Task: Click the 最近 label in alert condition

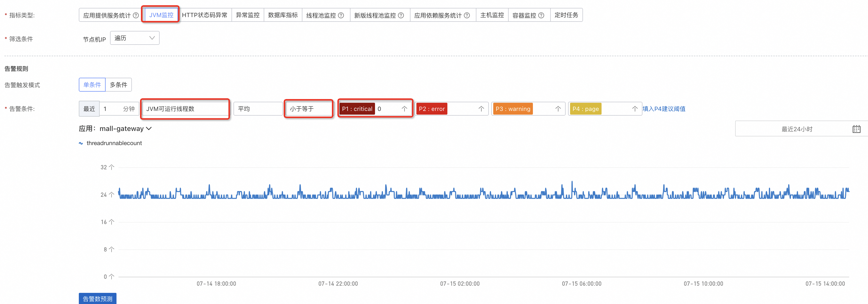Action: coord(89,109)
